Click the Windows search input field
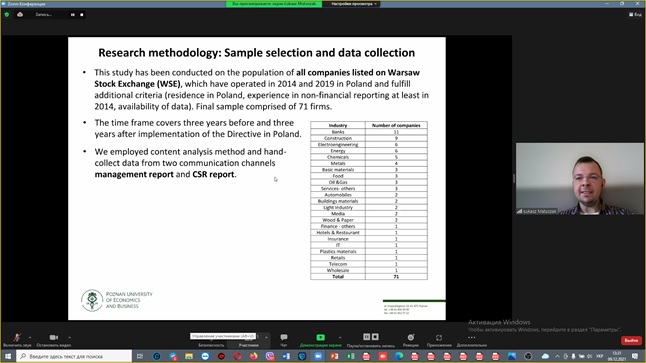 point(74,356)
